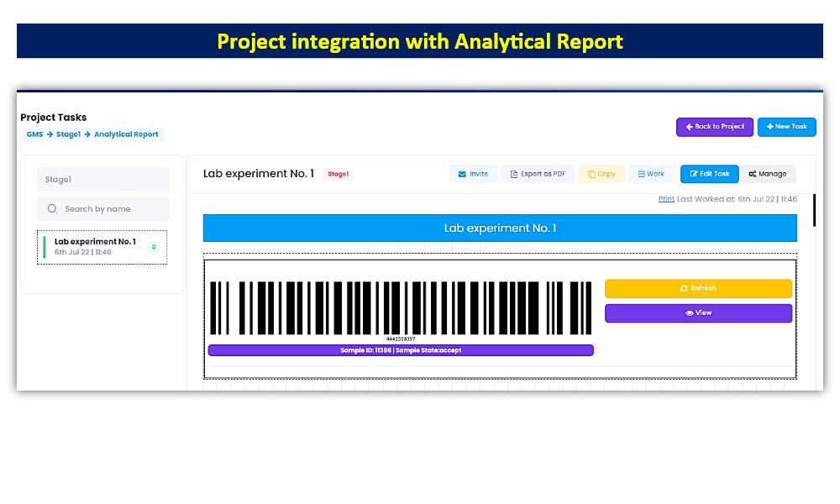This screenshot has height=504, width=840.
Task: Open the Stage1 selector field
Action: (103, 180)
